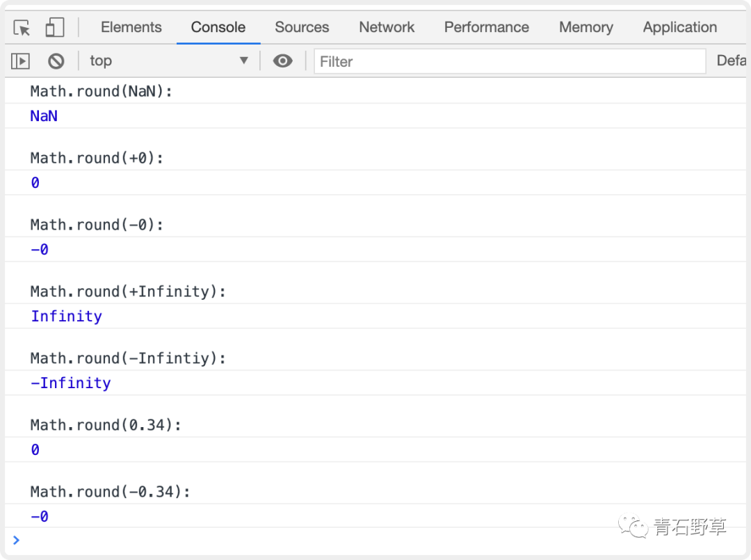Go to the Memory tab

[586, 27]
